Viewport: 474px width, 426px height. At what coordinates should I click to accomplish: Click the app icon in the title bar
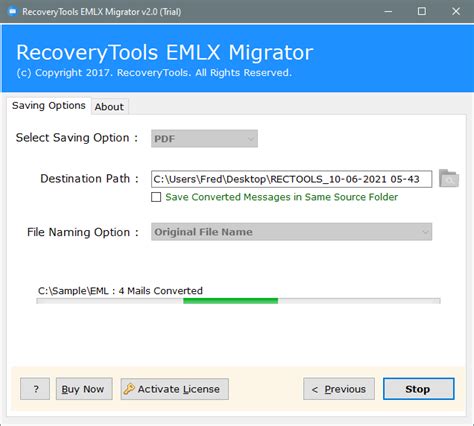(x=13, y=12)
